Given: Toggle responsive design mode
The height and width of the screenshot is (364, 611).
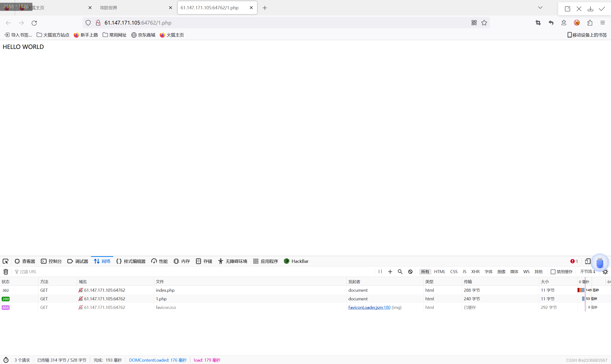Looking at the screenshot, I should click(x=588, y=261).
